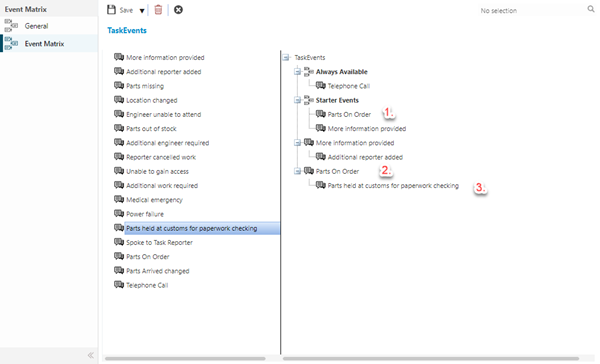Select Reporter cancelled work event
This screenshot has height=364, width=600.
(161, 157)
